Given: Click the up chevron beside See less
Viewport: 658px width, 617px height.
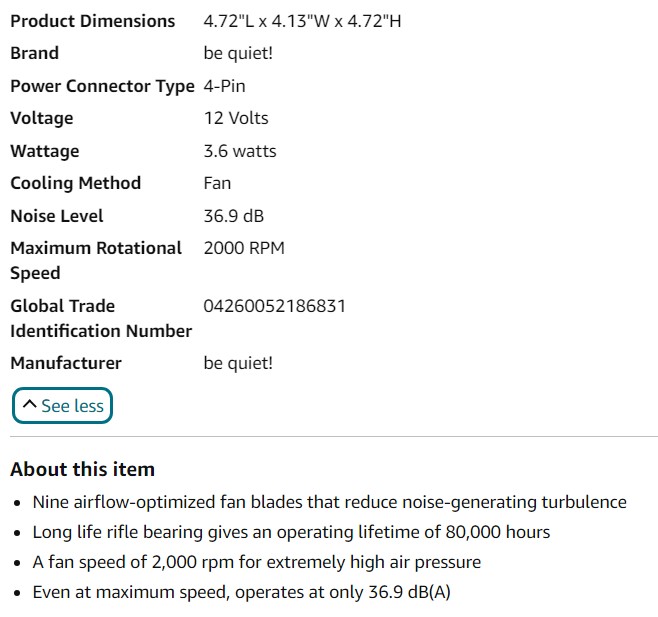Looking at the screenshot, I should (x=29, y=405).
